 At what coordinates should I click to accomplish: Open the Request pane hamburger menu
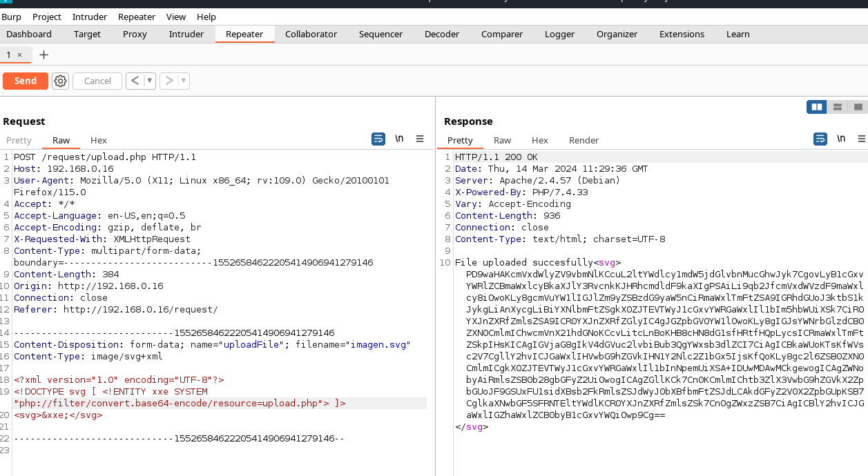(420, 139)
